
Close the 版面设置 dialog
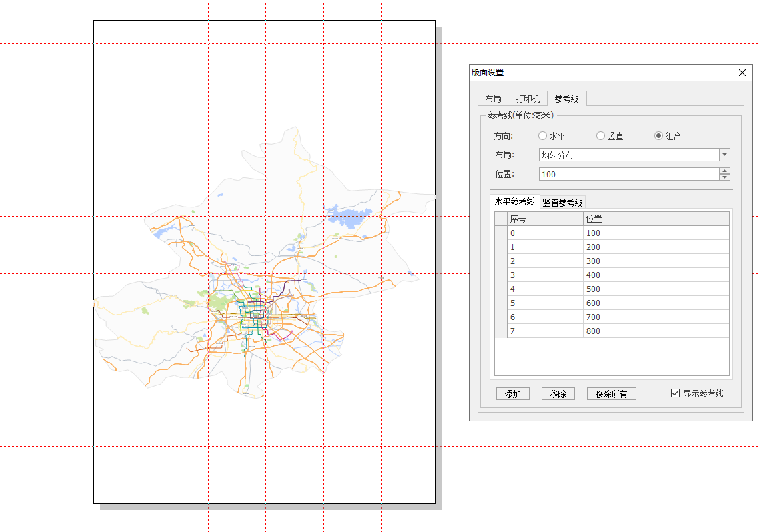click(742, 73)
